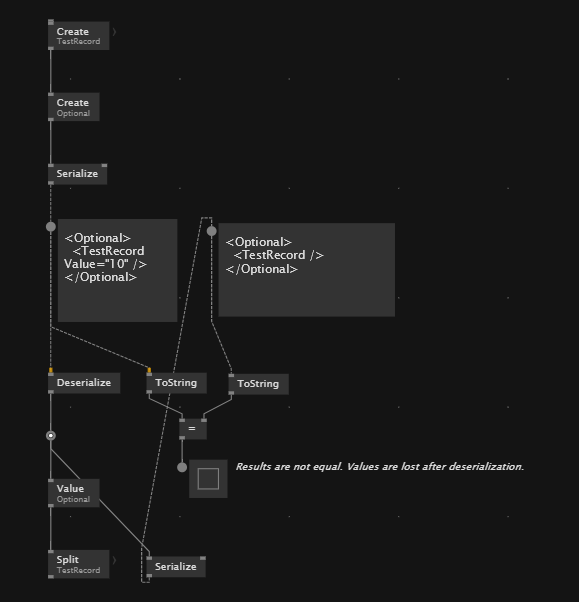Expand chevron beside Split TestRecord node

tap(114, 560)
